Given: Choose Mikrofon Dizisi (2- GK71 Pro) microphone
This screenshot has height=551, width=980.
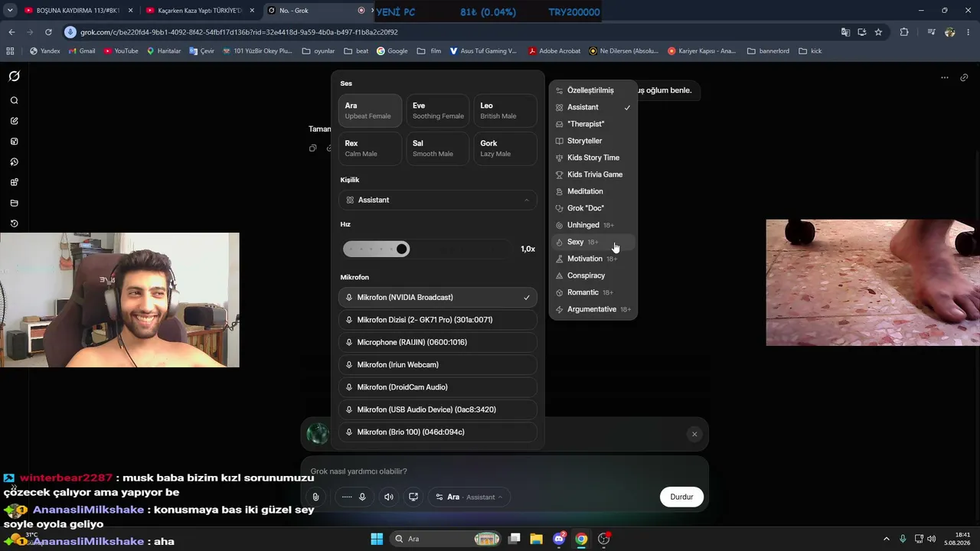Looking at the screenshot, I should 438,320.
